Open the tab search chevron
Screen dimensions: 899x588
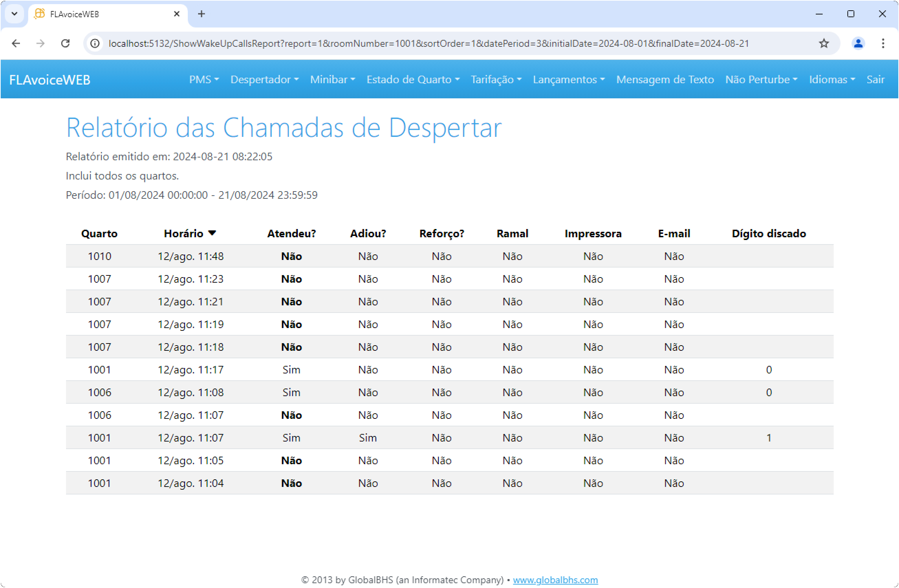point(14,14)
